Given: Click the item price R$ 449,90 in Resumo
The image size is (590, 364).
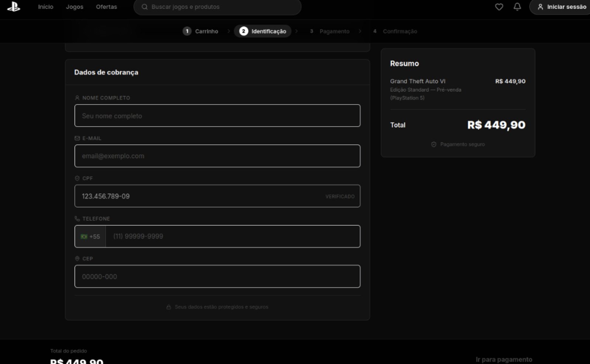Looking at the screenshot, I should (x=510, y=81).
